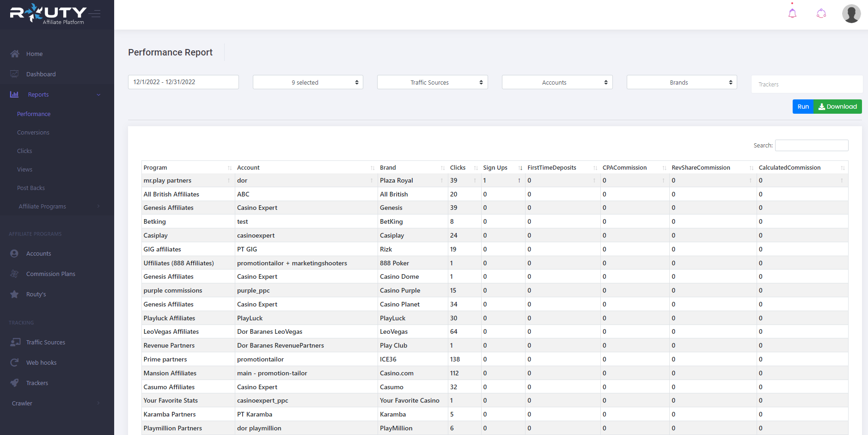Image resolution: width=868 pixels, height=435 pixels.
Task: Open the Trackers sidebar link
Action: point(37,383)
